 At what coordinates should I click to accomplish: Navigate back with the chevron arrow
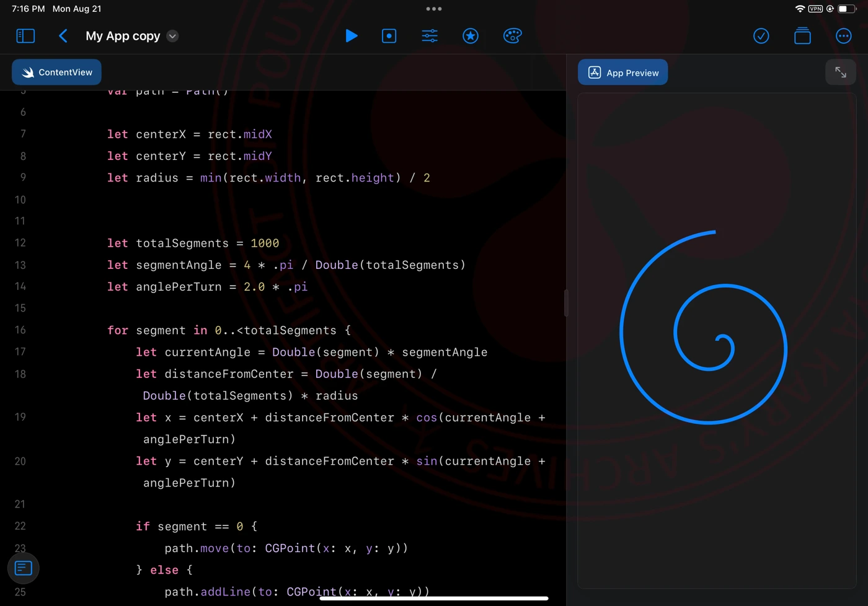pyautogui.click(x=63, y=35)
